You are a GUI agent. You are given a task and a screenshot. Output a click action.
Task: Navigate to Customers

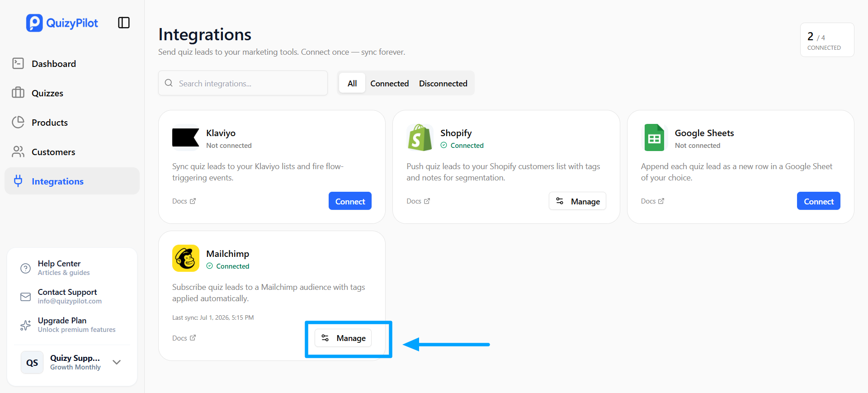(72, 152)
